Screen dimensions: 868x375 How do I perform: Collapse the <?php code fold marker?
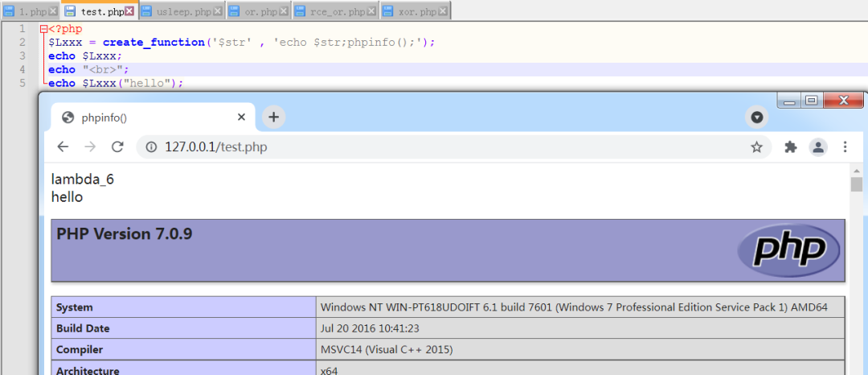point(43,29)
